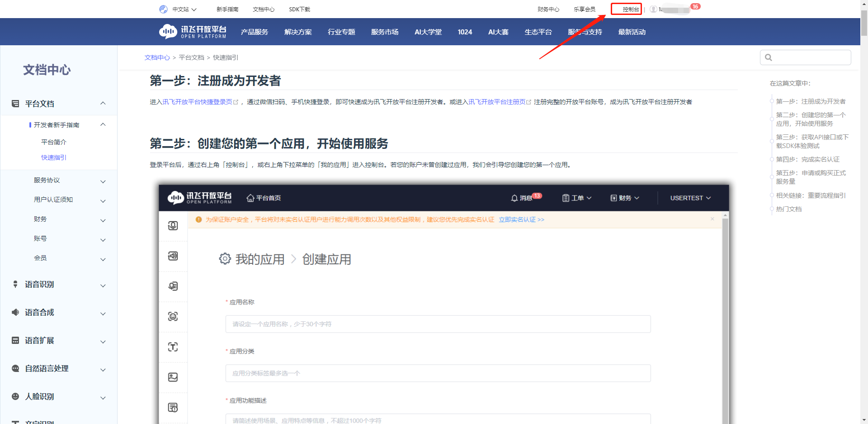868x424 pixels.
Task: Click the T text icon beside 文字识别
Action: click(15, 421)
